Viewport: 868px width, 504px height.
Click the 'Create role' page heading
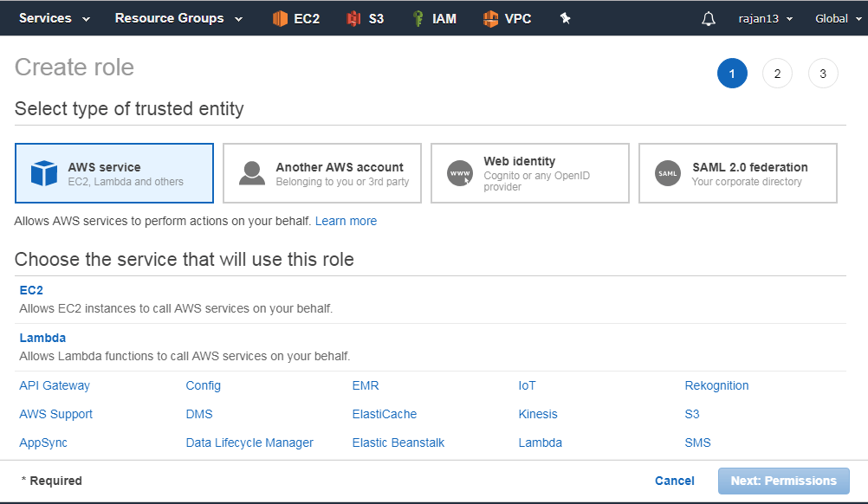pyautogui.click(x=74, y=68)
